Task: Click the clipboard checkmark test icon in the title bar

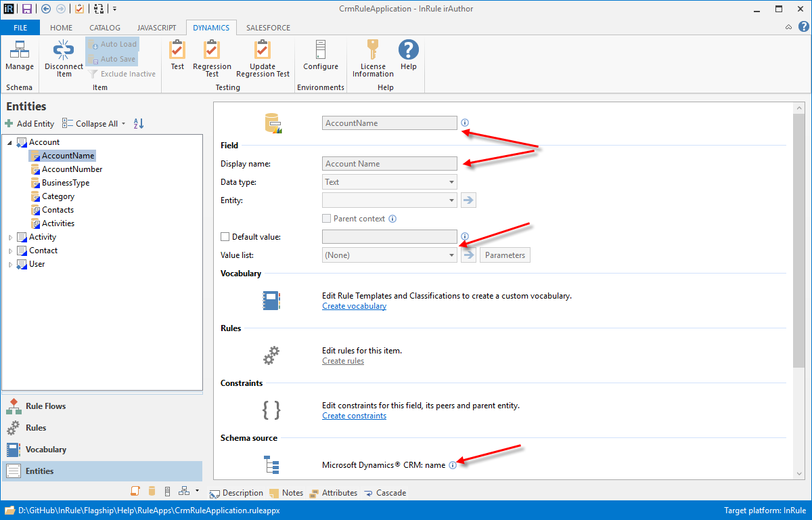Action: click(80, 9)
